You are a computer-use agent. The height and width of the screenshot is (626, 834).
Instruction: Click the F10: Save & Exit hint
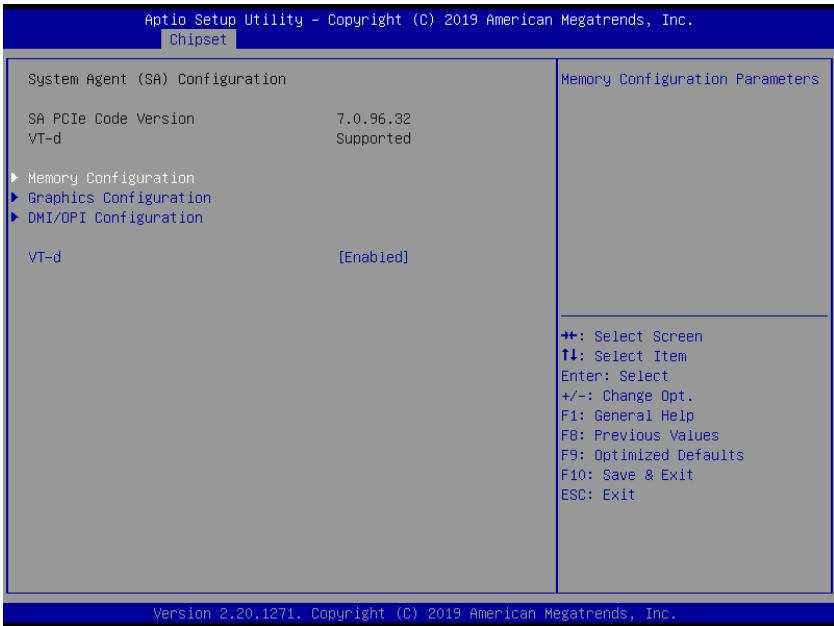pos(628,475)
